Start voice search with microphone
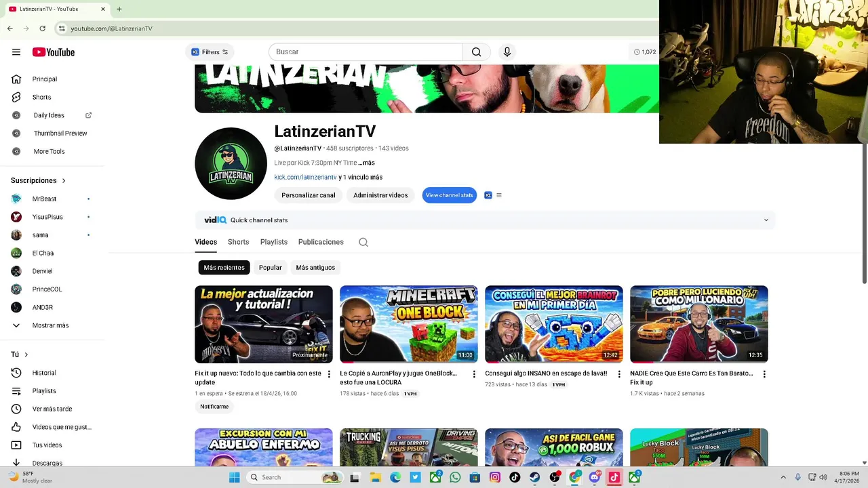868x488 pixels. pyautogui.click(x=507, y=52)
